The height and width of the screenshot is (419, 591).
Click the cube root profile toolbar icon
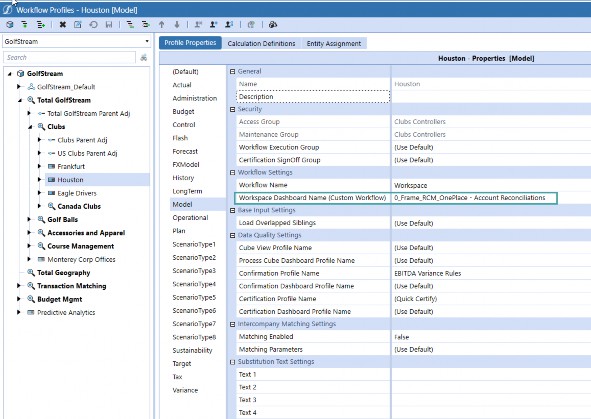[9, 24]
